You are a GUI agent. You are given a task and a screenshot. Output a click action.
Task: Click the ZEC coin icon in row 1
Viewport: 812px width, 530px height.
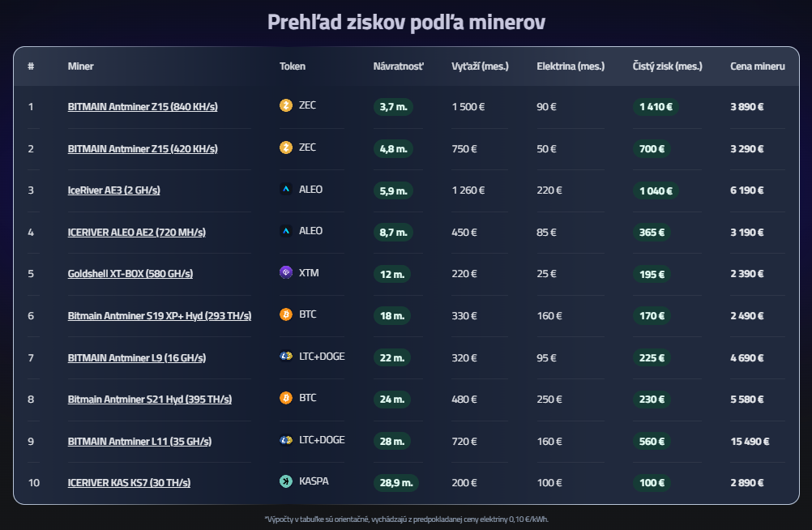(285, 105)
